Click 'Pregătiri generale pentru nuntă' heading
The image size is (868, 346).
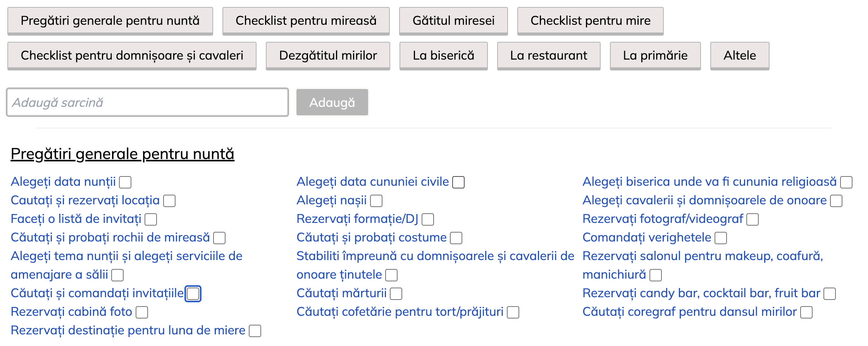(122, 154)
